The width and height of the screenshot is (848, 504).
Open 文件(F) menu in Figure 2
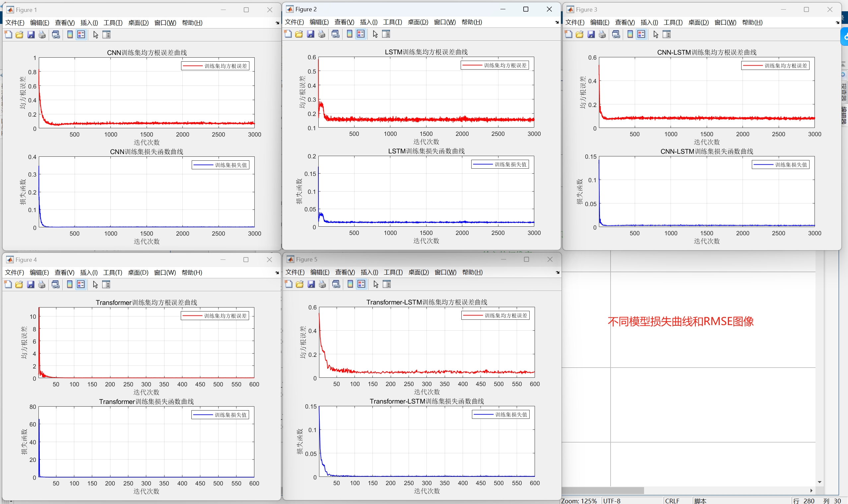[294, 22]
